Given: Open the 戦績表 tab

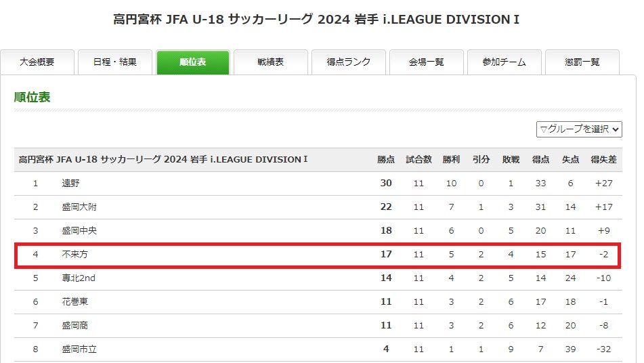Looking at the screenshot, I should [x=271, y=62].
